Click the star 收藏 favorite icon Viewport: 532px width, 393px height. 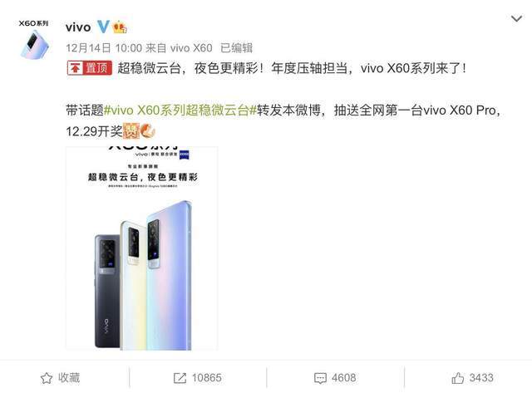click(x=47, y=378)
